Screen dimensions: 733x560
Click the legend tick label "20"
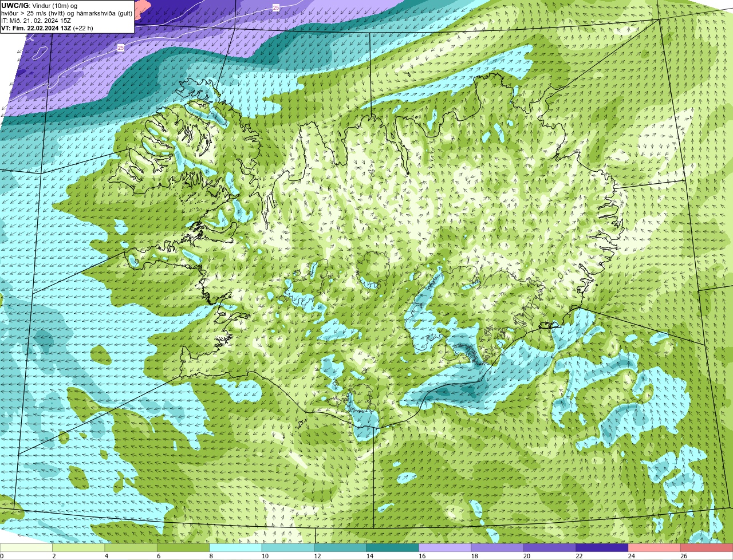[527, 556]
